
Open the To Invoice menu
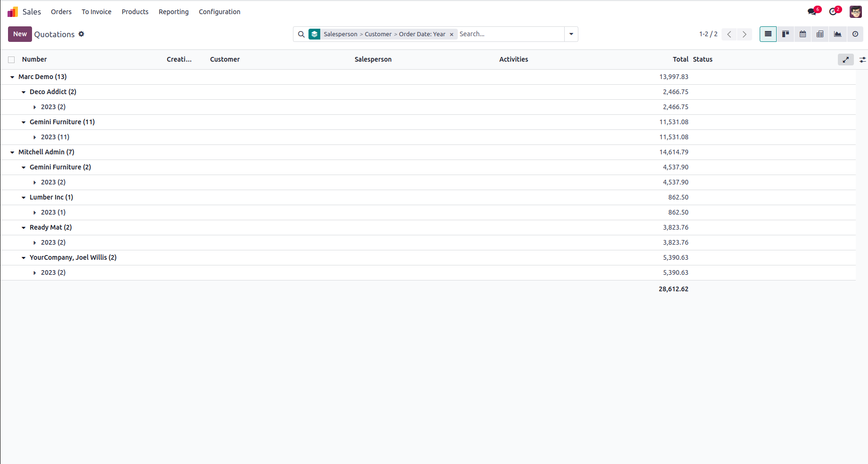pyautogui.click(x=97, y=12)
